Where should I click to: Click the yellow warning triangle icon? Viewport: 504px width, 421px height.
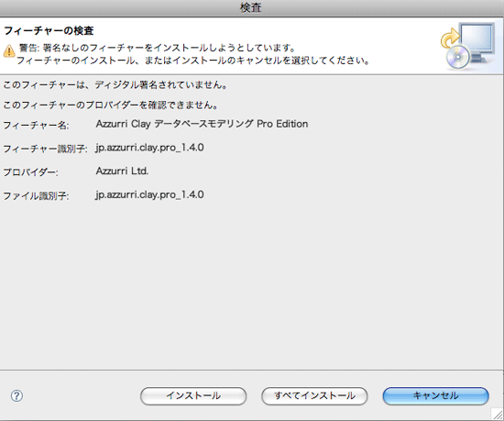[x=9, y=50]
